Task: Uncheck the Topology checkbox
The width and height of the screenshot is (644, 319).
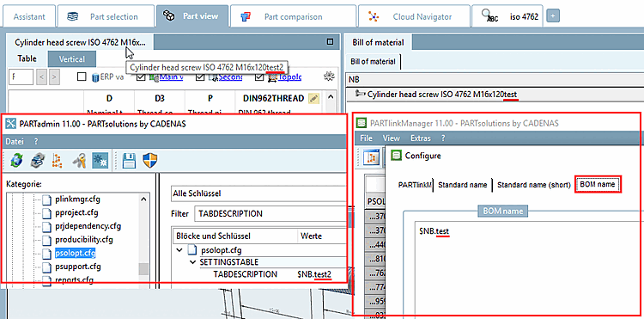Action: pos(259,77)
